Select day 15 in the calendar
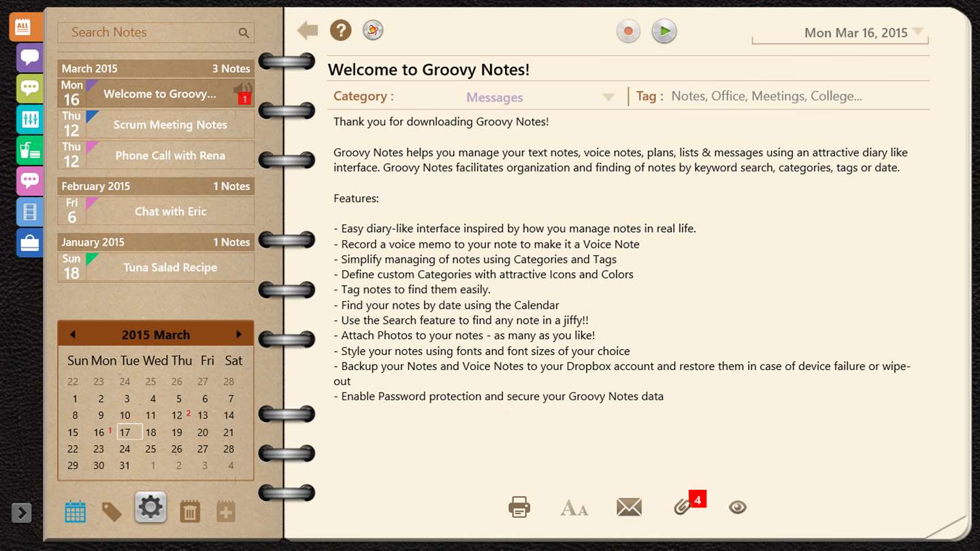Viewport: 980px width, 551px height. [73, 433]
